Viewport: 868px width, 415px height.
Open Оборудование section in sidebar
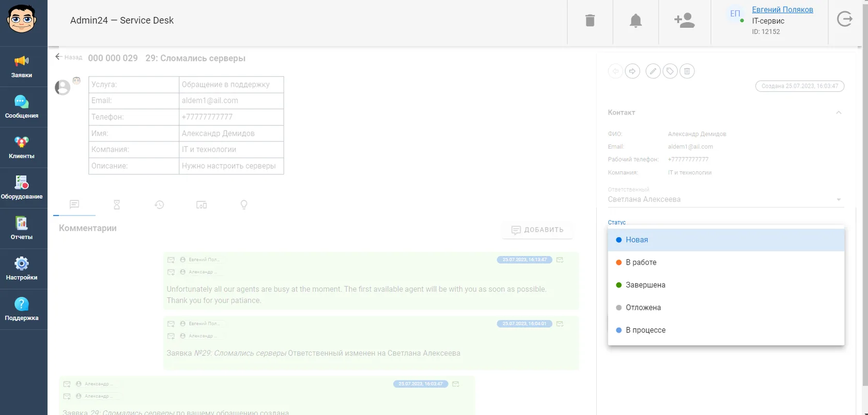[22, 187]
